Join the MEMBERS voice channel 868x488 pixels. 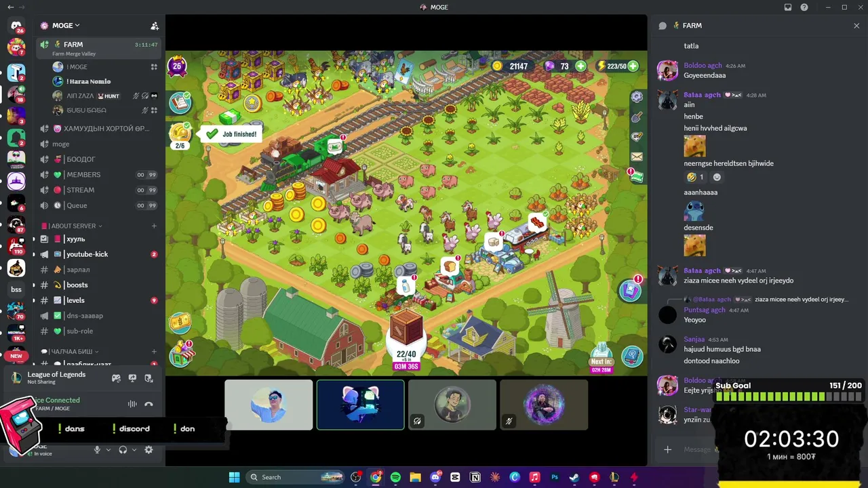coord(100,175)
